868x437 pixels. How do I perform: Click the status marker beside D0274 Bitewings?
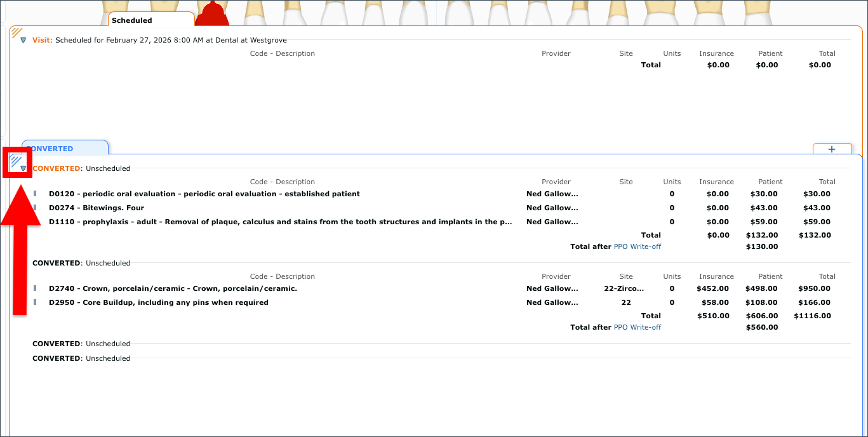click(x=35, y=208)
